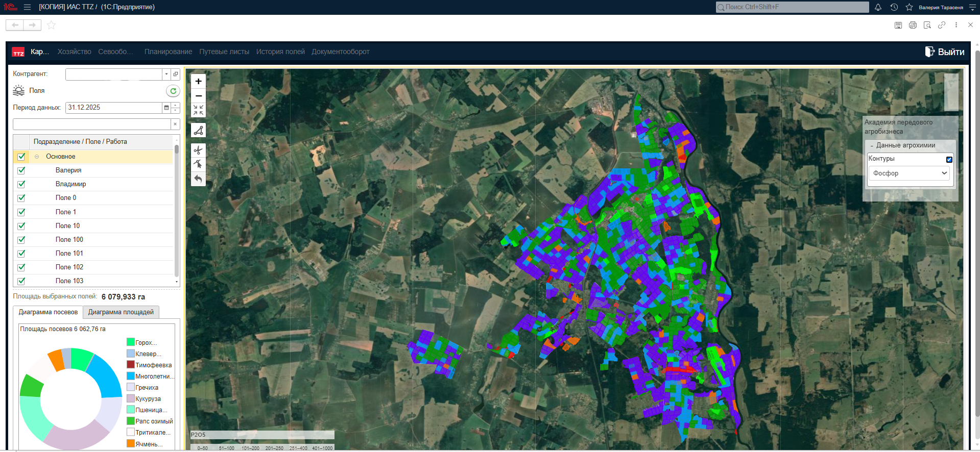980x452 pixels.
Task: Uncheck the Поле 100 checkbox
Action: tap(21, 240)
